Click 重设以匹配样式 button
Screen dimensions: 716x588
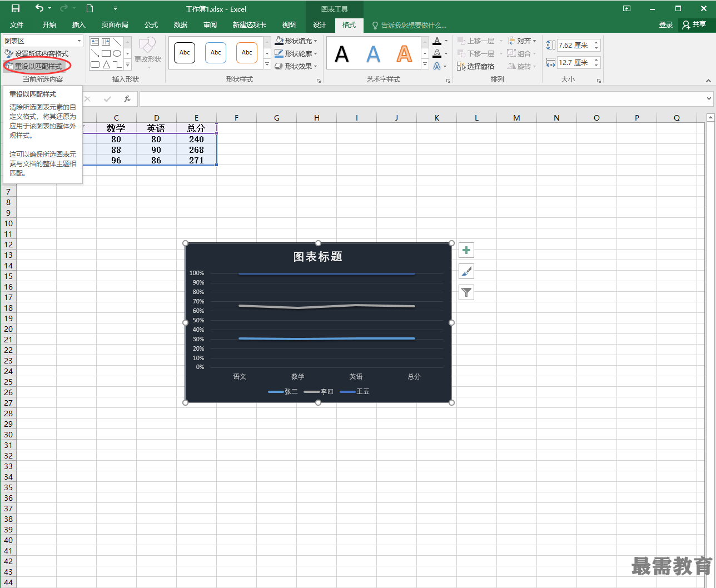pyautogui.click(x=34, y=66)
